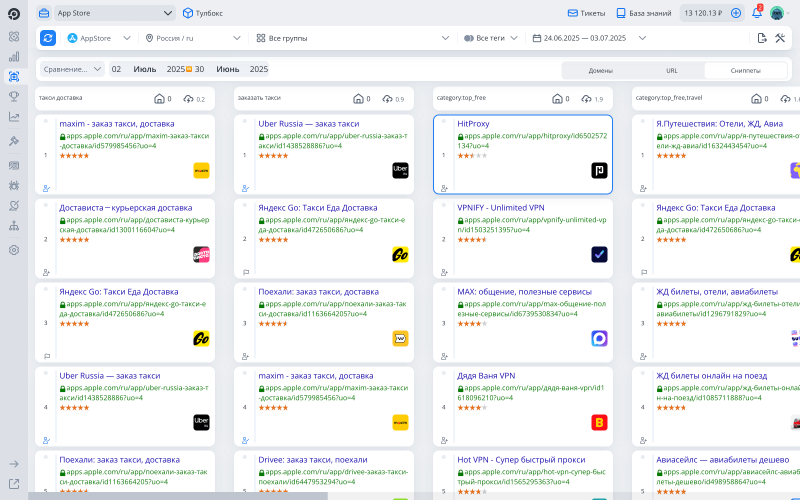
Task: Open the user avatar menu
Action: tap(777, 13)
